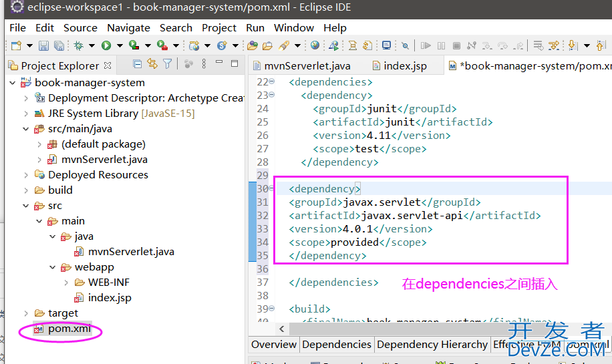Click the Suspend debug icon
The width and height of the screenshot is (612, 364).
pos(441,45)
